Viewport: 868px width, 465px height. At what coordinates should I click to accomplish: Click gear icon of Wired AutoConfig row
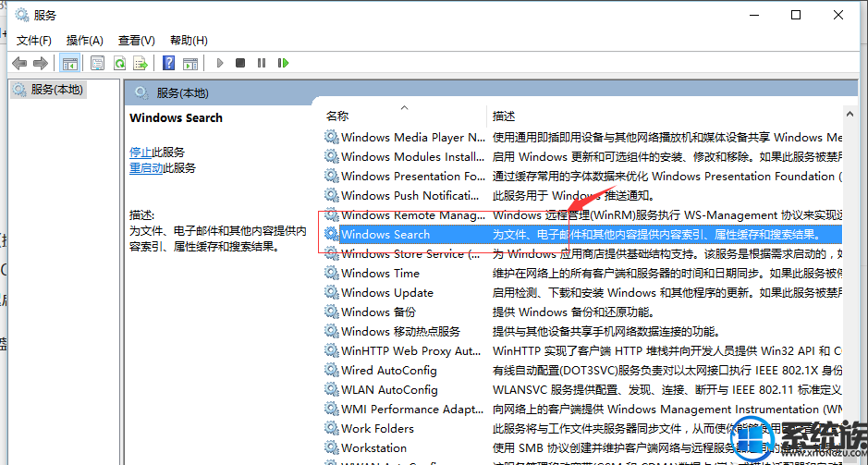332,371
